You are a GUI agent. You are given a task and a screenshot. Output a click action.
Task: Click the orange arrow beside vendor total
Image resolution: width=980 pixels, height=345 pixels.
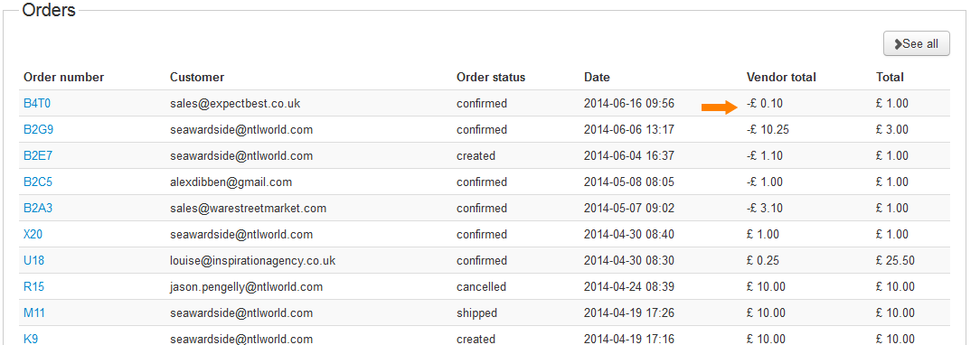tap(720, 108)
